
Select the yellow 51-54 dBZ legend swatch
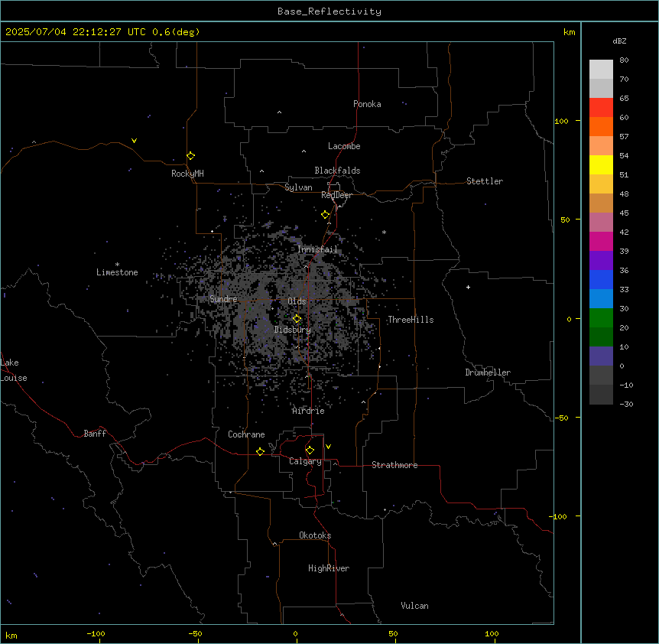(601, 164)
